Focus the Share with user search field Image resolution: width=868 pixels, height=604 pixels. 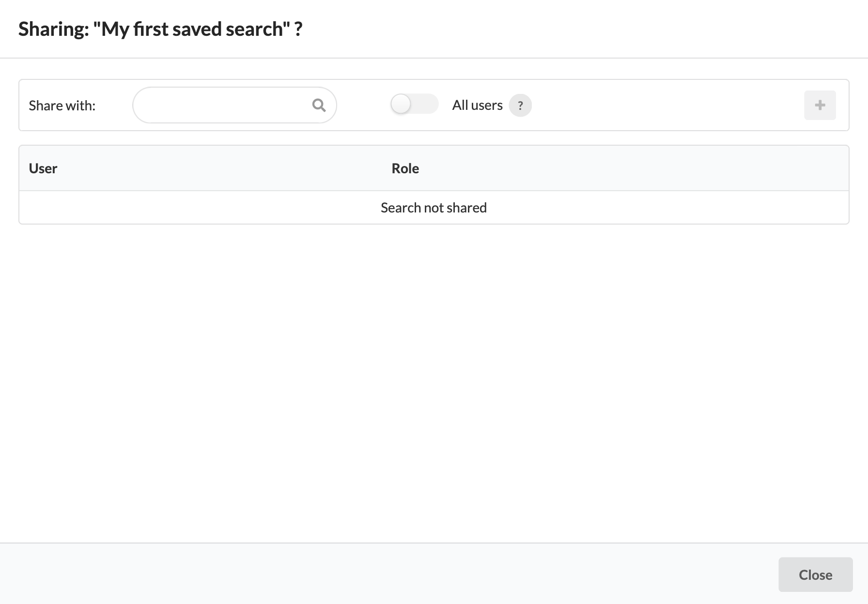(x=234, y=105)
